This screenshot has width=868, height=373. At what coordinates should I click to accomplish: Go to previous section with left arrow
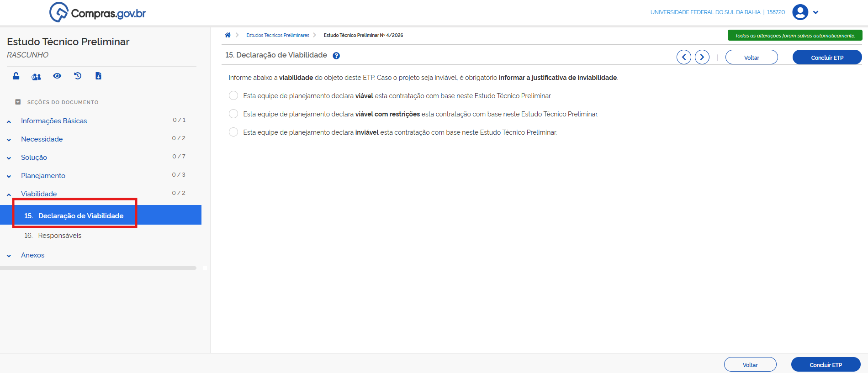point(683,58)
